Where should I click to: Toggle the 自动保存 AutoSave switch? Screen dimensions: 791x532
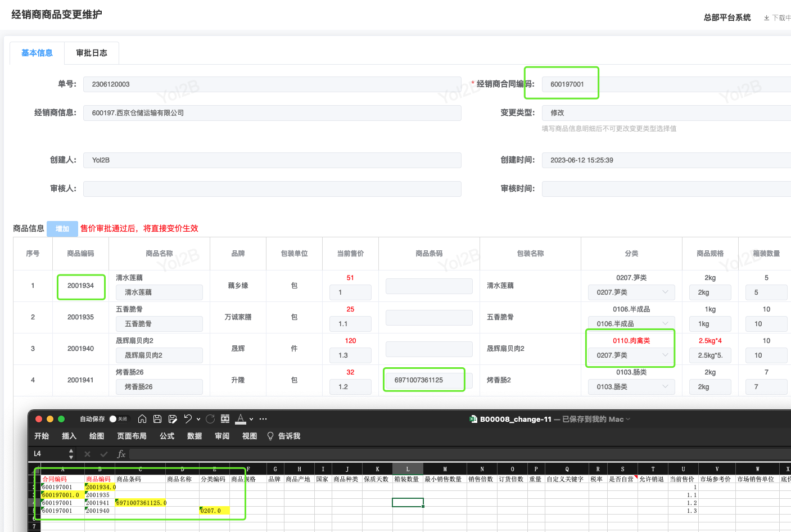(x=119, y=419)
